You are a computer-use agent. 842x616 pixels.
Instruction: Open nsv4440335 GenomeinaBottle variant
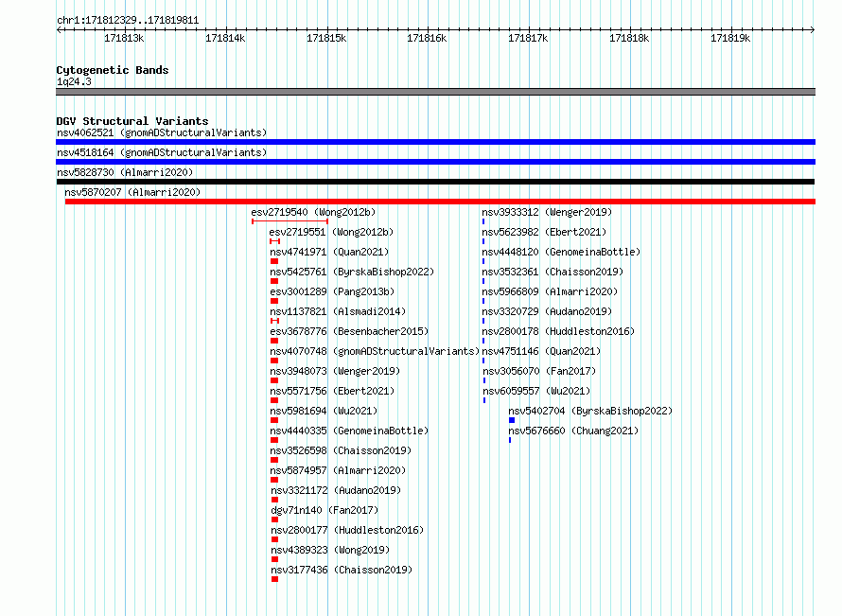click(349, 431)
